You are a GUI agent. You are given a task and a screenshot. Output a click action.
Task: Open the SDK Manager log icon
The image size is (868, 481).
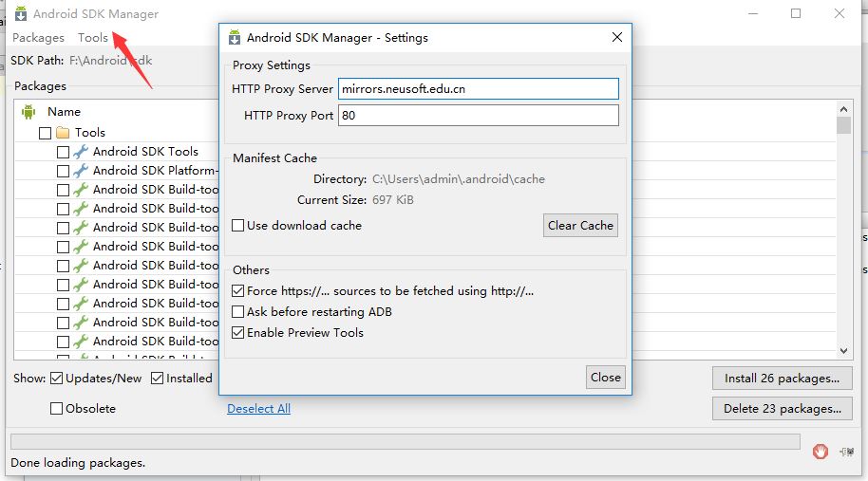(846, 452)
